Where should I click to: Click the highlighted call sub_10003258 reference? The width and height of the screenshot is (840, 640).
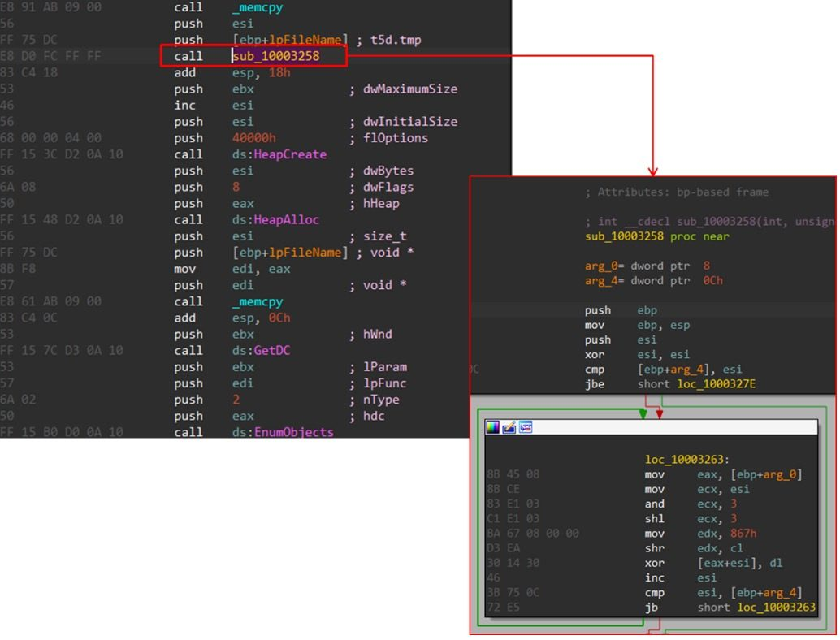275,56
